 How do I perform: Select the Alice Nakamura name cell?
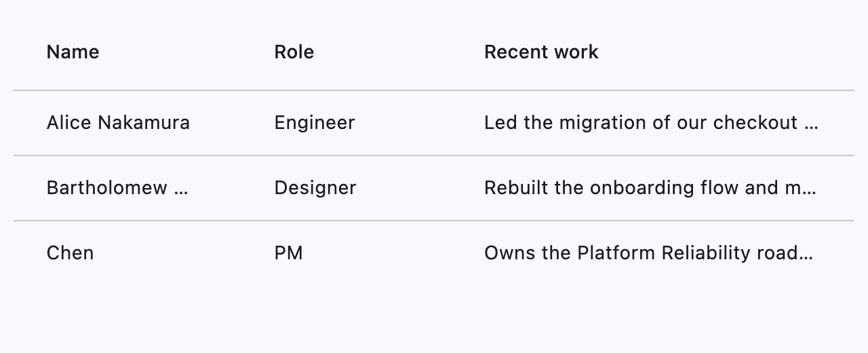pyautogui.click(x=118, y=123)
